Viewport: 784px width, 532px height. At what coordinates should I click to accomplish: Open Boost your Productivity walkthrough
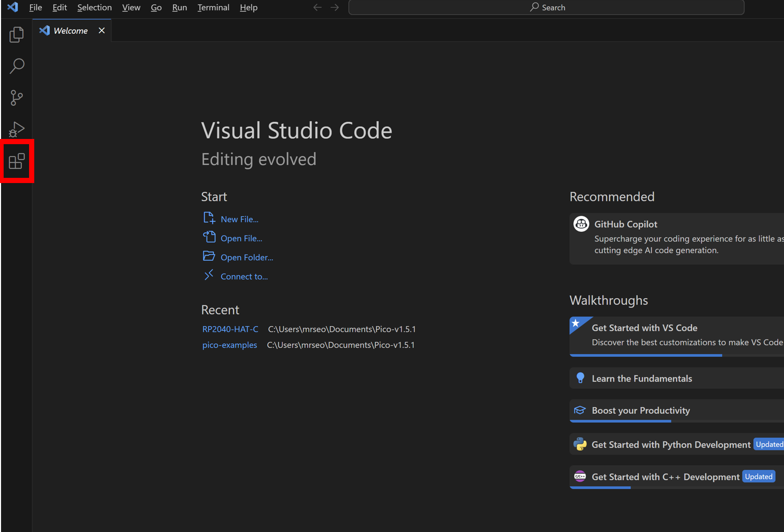pyautogui.click(x=677, y=411)
